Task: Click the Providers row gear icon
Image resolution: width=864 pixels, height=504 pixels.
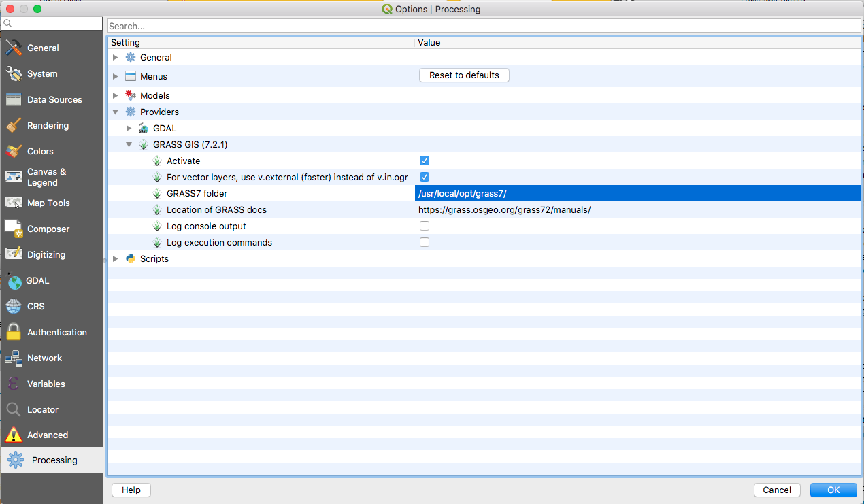Action: pos(131,112)
